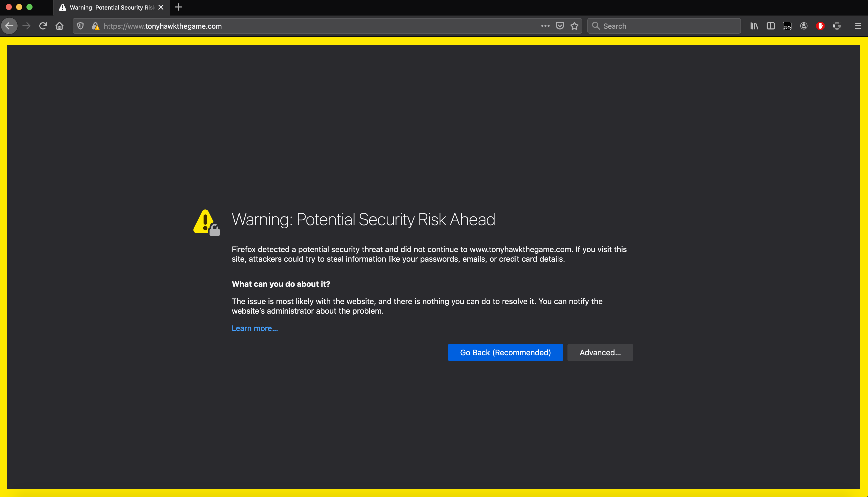868x497 pixels.
Task: Click the red stop-hand blocker extension icon
Action: [820, 26]
